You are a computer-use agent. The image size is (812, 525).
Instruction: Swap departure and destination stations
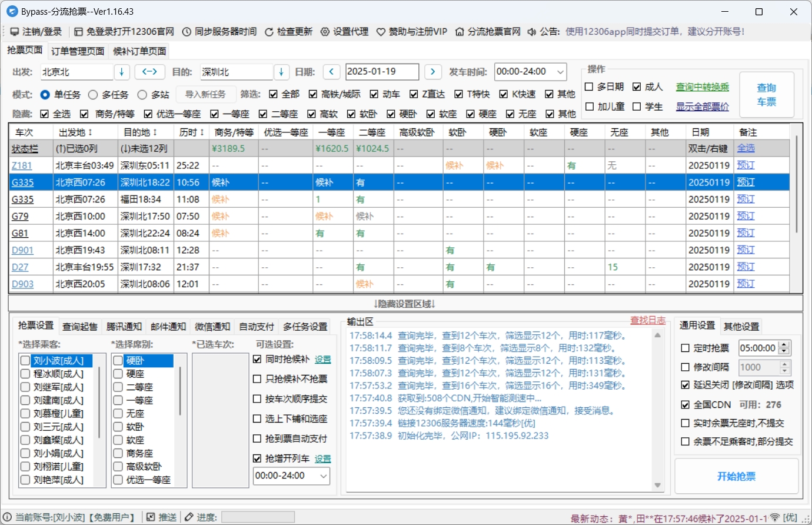click(x=149, y=72)
